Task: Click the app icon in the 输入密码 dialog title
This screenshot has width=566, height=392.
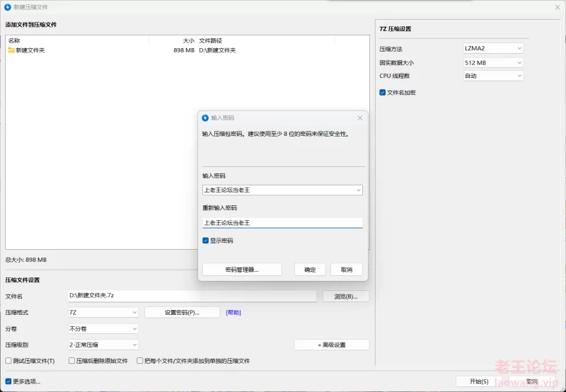Action: click(x=205, y=117)
